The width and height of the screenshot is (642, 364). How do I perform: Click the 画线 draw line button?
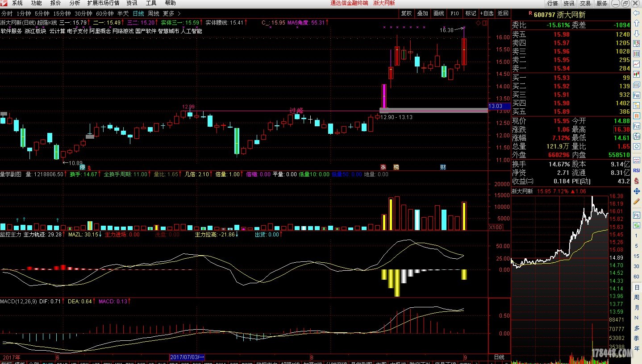tap(439, 13)
